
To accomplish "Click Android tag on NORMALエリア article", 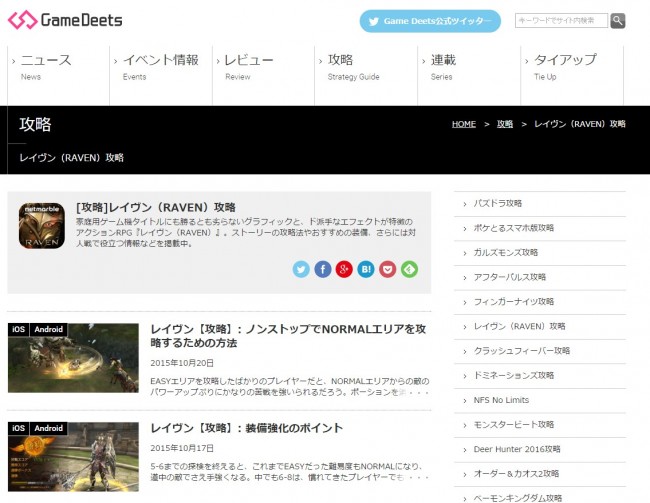I will click(x=49, y=329).
